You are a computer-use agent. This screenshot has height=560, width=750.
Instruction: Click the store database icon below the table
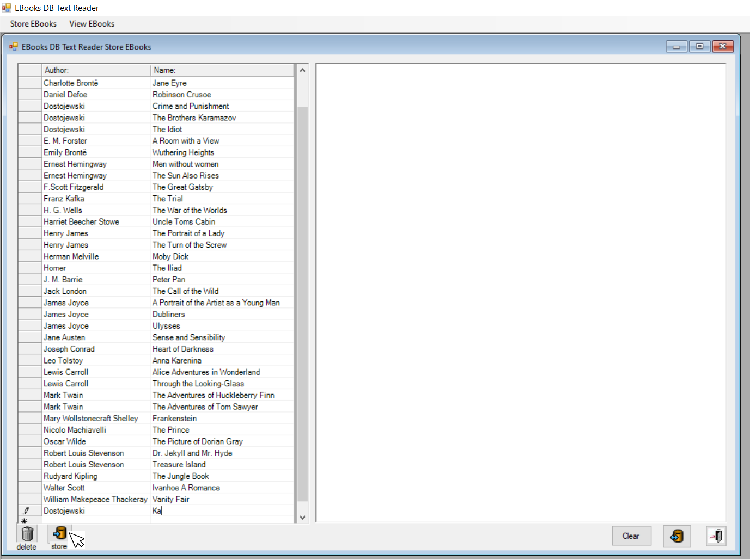click(x=60, y=533)
